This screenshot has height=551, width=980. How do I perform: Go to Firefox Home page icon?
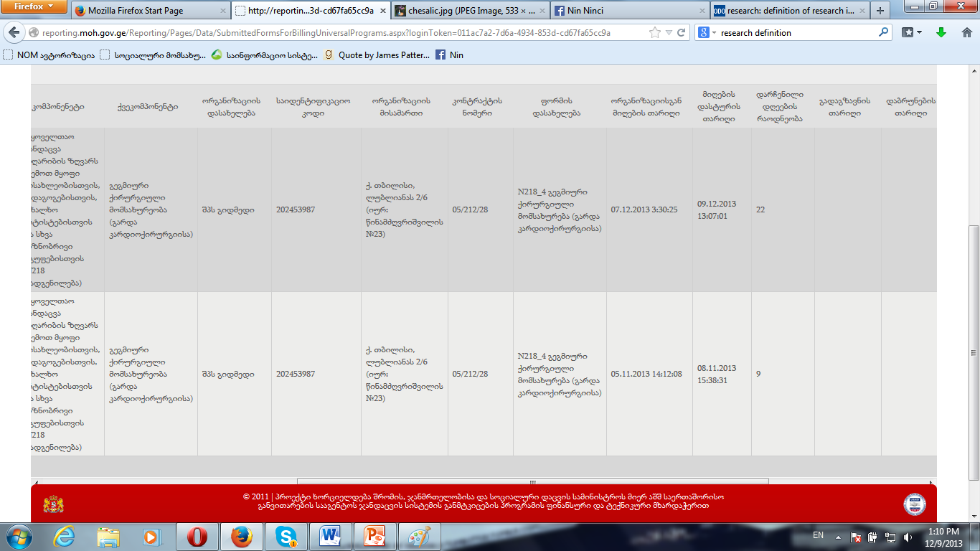click(x=966, y=32)
